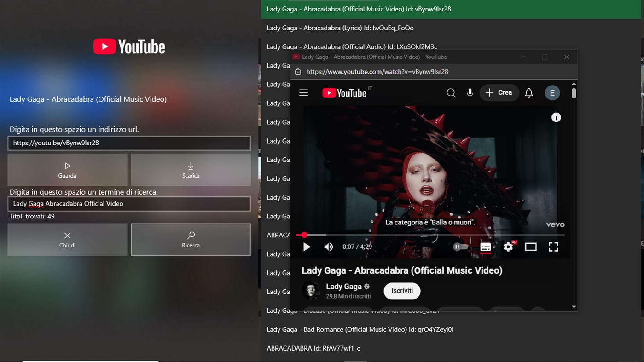Screen dimensions: 644x362
Task: Click the red playhead on the progress bar
Action: pos(304,235)
